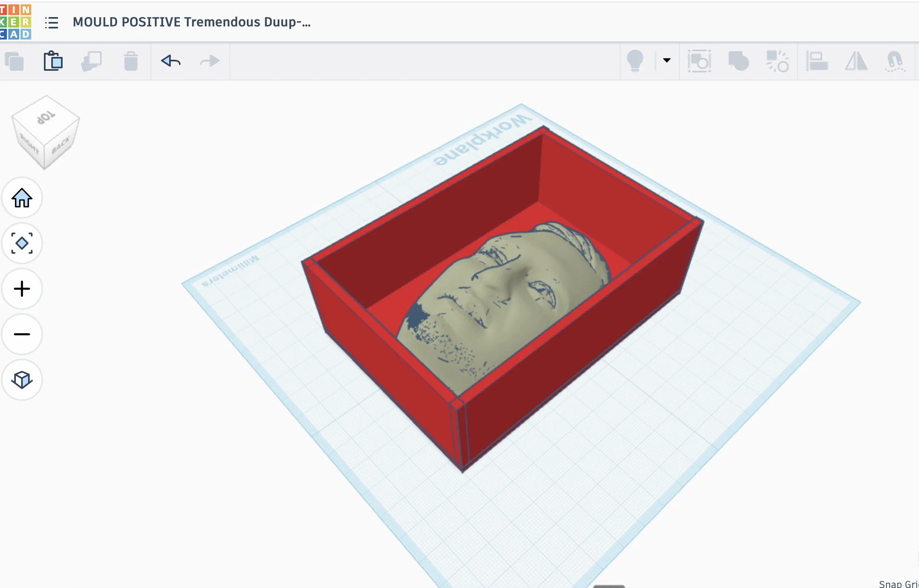
Task: Open the designs list menu icon
Action: pyautogui.click(x=52, y=22)
